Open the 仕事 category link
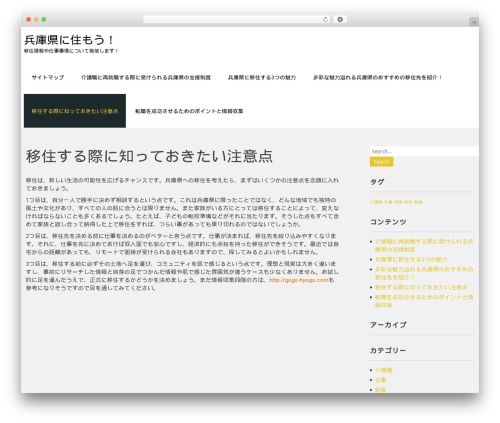The width and height of the screenshot is (500, 423). click(x=380, y=380)
